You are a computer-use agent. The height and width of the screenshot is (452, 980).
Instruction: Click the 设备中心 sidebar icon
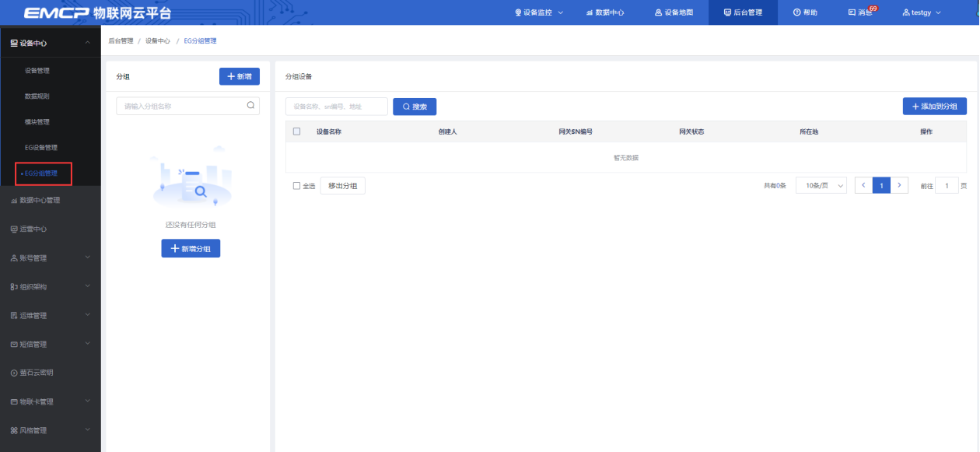click(14, 43)
